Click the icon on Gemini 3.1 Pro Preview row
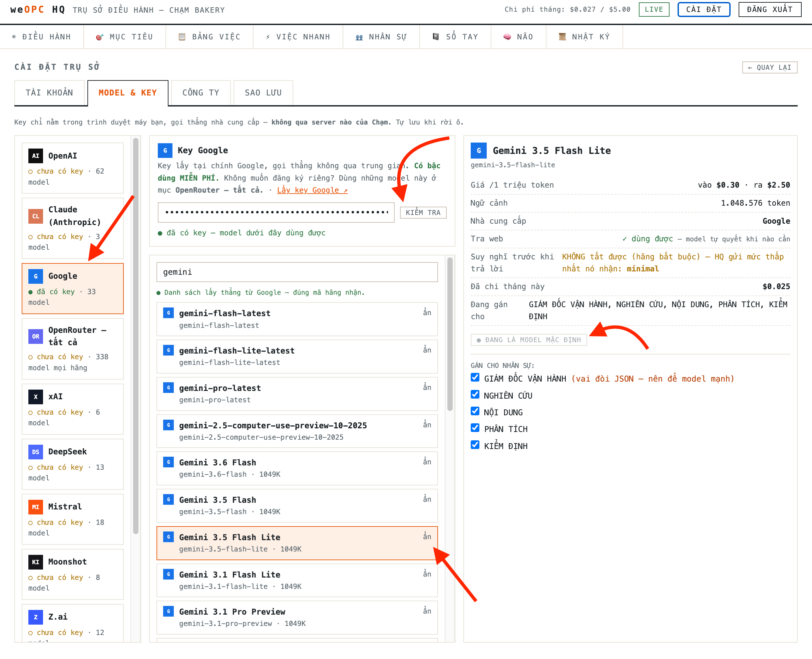The image size is (812, 659). [x=168, y=611]
